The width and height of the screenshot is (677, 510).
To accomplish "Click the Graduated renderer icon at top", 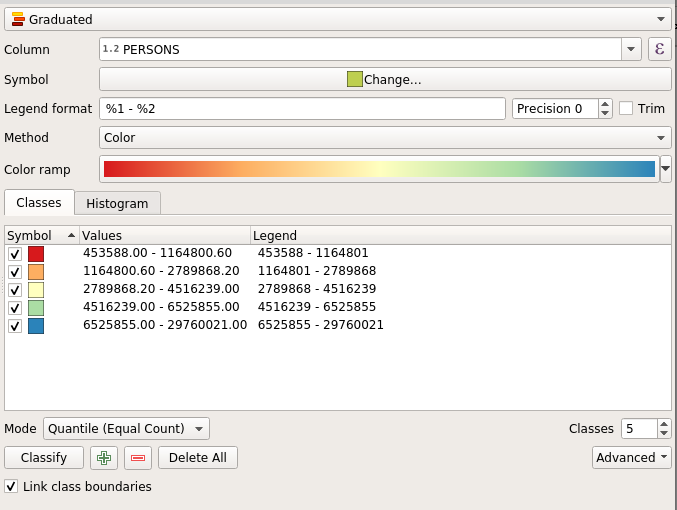I will pyautogui.click(x=17, y=19).
